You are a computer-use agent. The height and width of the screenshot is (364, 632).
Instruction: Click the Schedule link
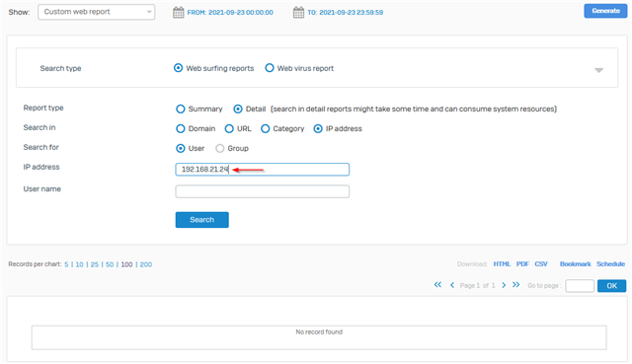click(x=610, y=264)
